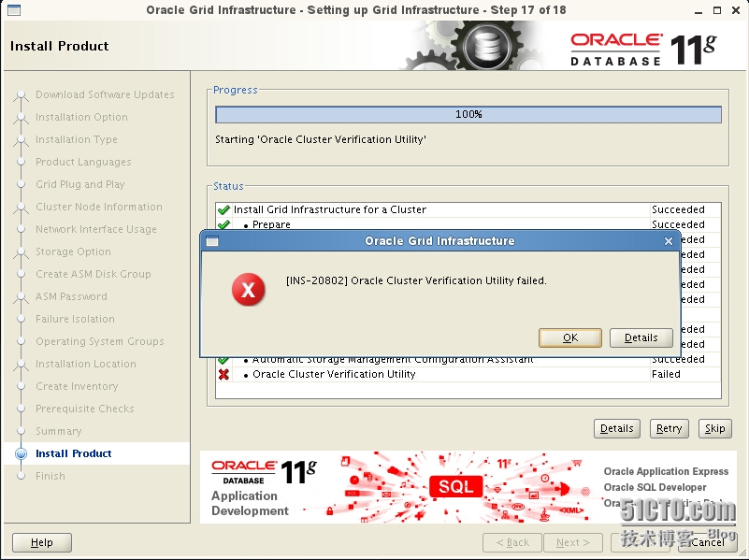Select Failure Isolation step
The width and height of the screenshot is (749, 560).
pyautogui.click(x=75, y=319)
